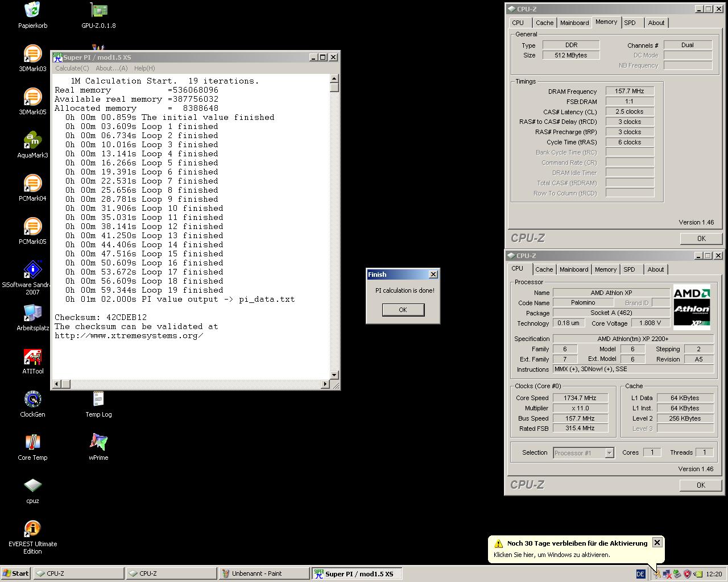Launch the GPU-Z.0.1.8 desktop shortcut
Image resolution: width=728 pixels, height=582 pixels.
pyautogui.click(x=99, y=10)
